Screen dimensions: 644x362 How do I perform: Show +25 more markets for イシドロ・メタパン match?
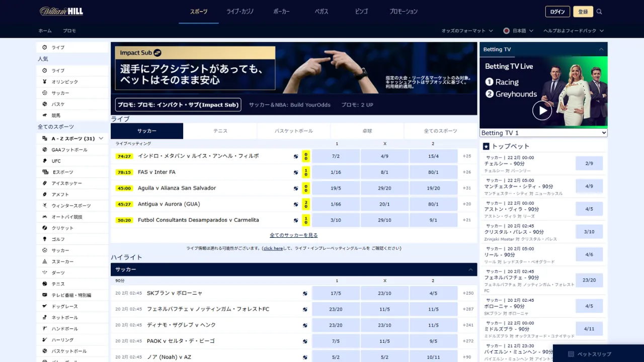coord(467,156)
